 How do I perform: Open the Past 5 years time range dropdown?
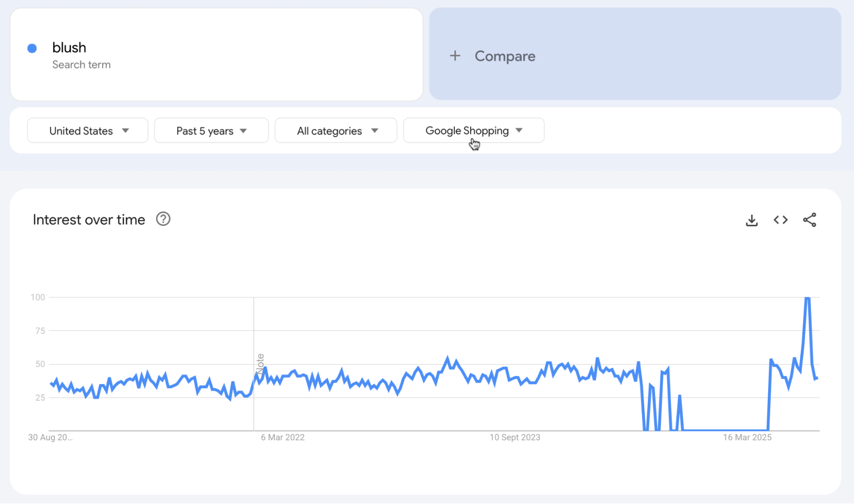(x=211, y=131)
